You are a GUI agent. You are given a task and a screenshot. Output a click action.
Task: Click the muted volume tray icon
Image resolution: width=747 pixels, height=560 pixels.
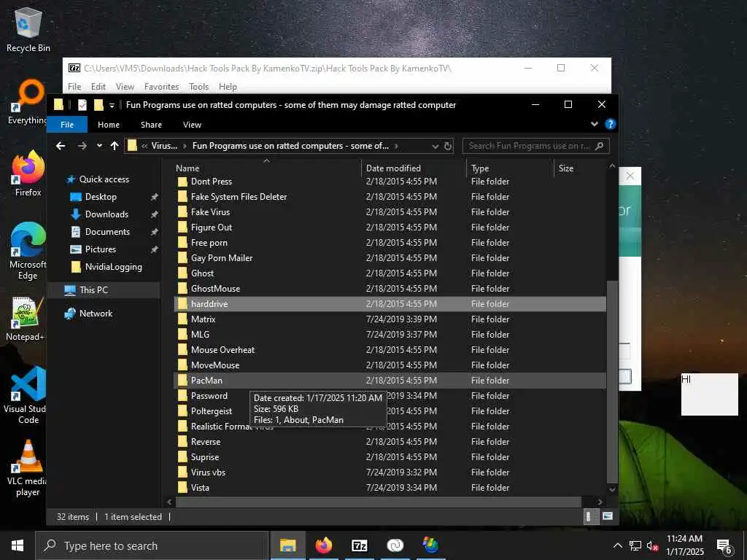(x=653, y=545)
